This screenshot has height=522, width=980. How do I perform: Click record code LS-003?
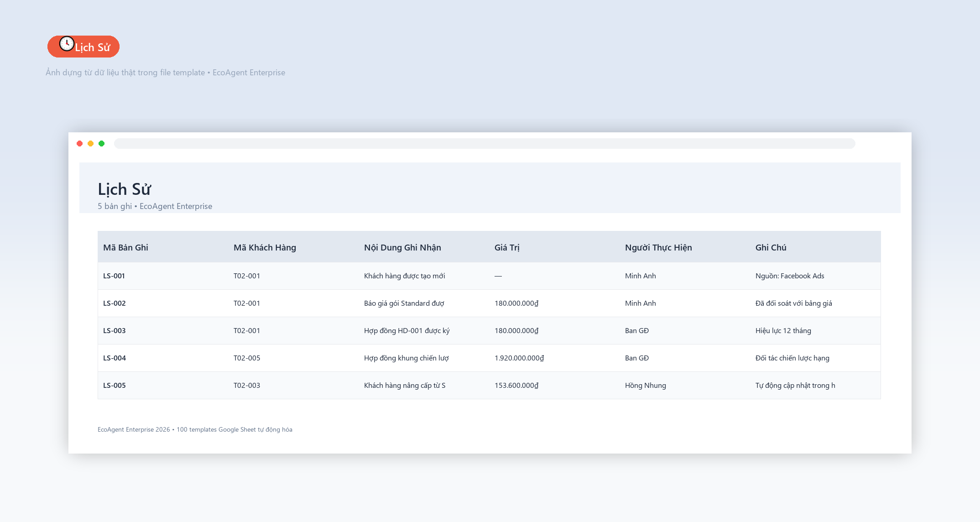click(x=115, y=330)
